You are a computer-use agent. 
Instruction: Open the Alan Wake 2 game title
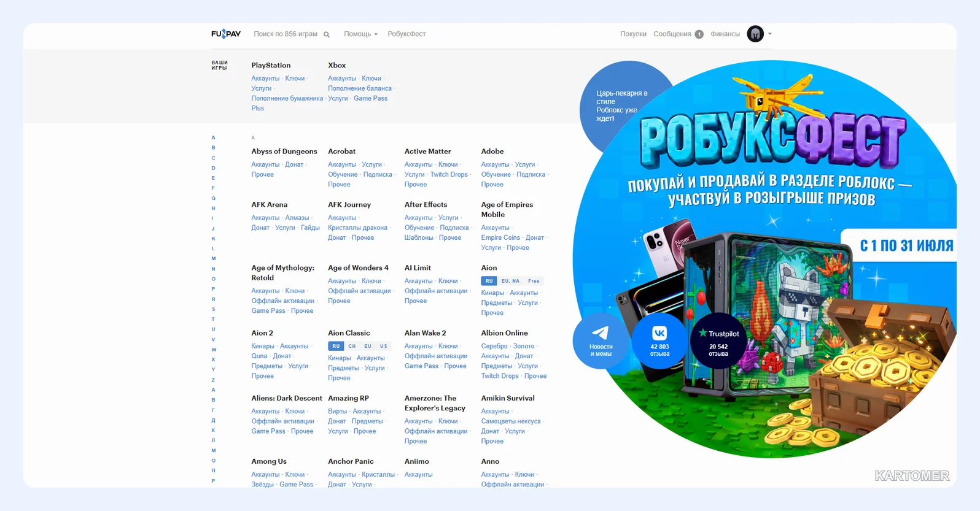(x=426, y=333)
